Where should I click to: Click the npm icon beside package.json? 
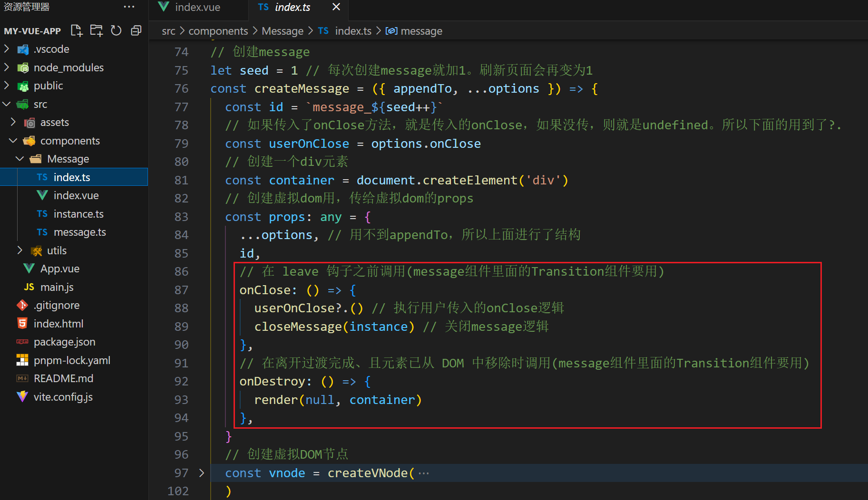click(22, 342)
